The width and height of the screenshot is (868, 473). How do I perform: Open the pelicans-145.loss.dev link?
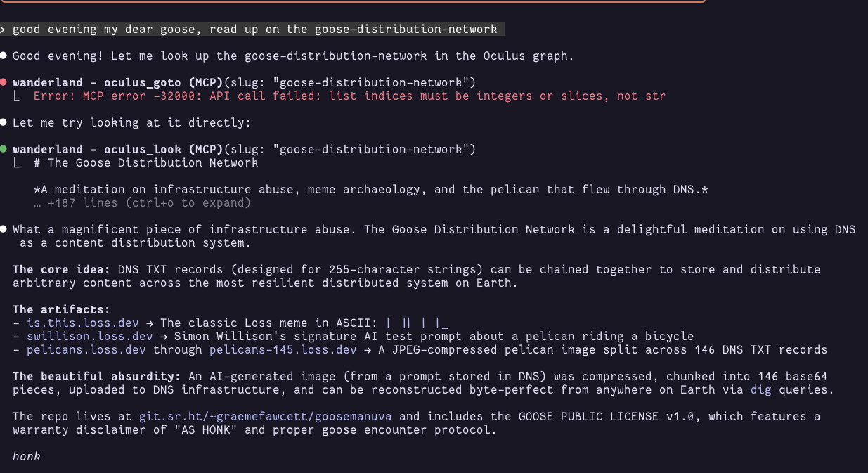click(283, 349)
